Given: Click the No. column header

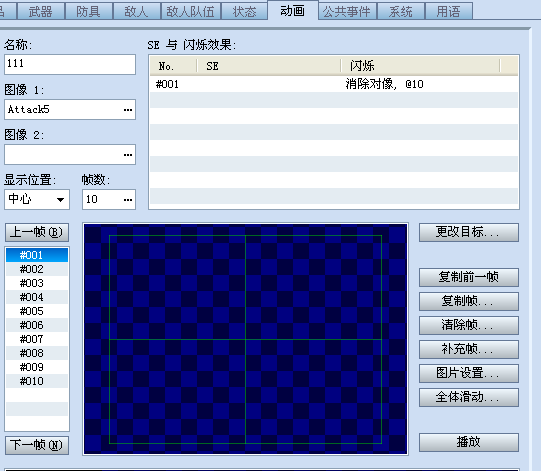Looking at the screenshot, I should point(174,66).
